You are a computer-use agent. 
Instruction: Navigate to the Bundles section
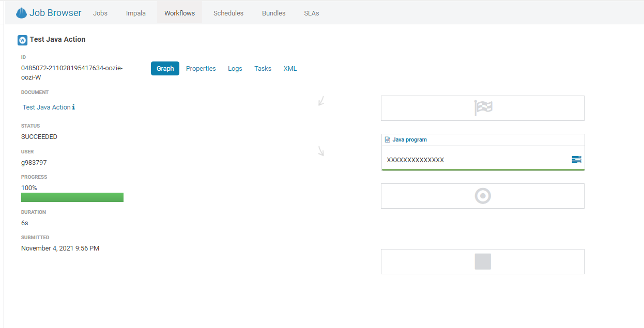click(273, 13)
